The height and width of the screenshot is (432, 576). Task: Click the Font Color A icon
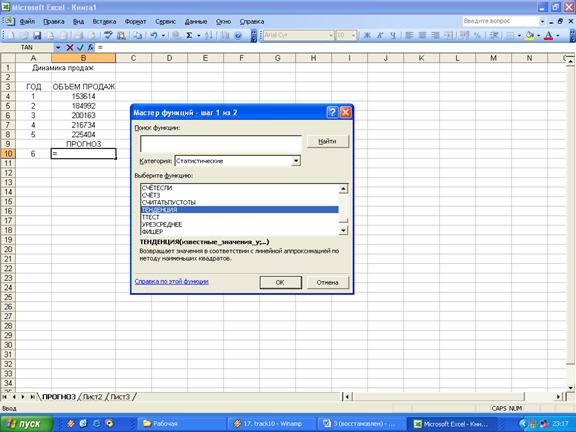point(549,35)
